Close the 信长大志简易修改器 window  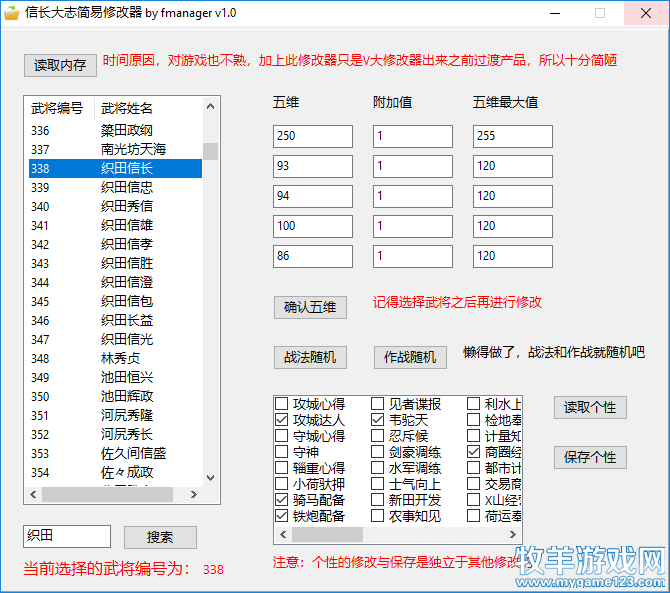click(x=646, y=13)
